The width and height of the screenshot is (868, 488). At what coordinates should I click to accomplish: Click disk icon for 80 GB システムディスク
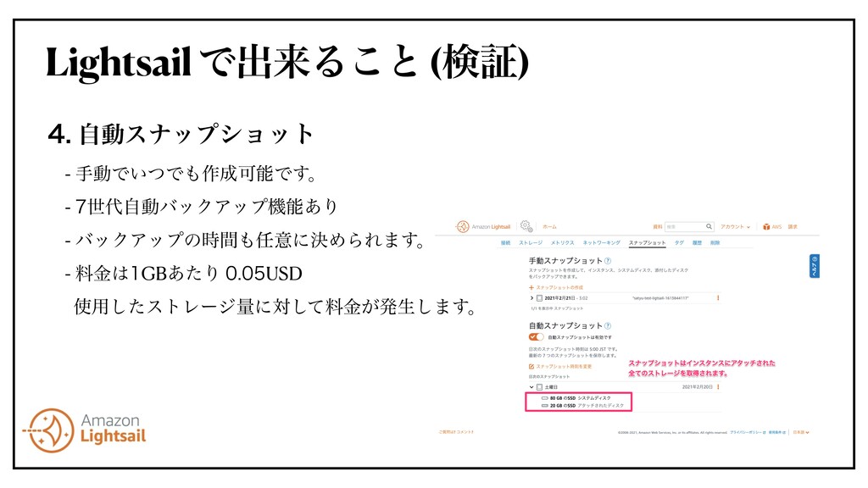tap(545, 398)
